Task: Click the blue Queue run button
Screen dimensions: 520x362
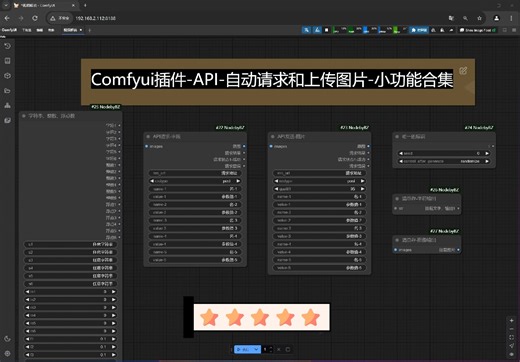Action: point(243,349)
